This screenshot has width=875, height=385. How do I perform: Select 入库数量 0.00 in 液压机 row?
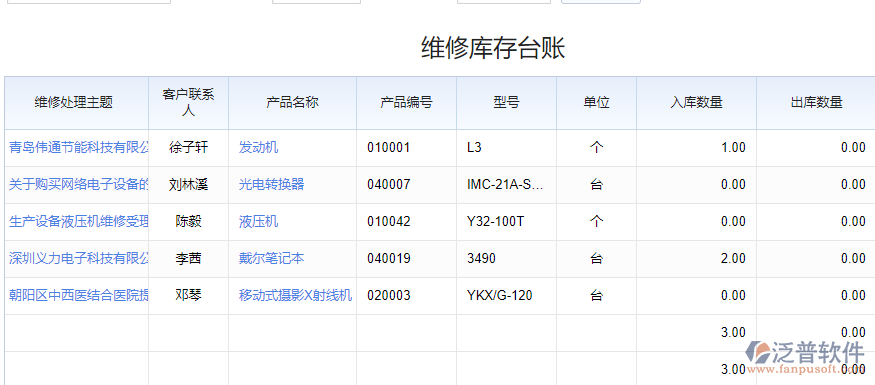733,222
